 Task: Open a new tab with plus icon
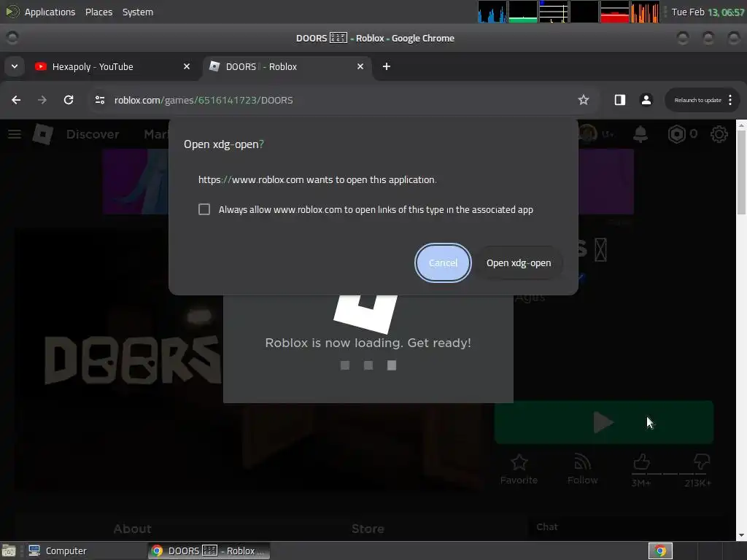coord(387,66)
